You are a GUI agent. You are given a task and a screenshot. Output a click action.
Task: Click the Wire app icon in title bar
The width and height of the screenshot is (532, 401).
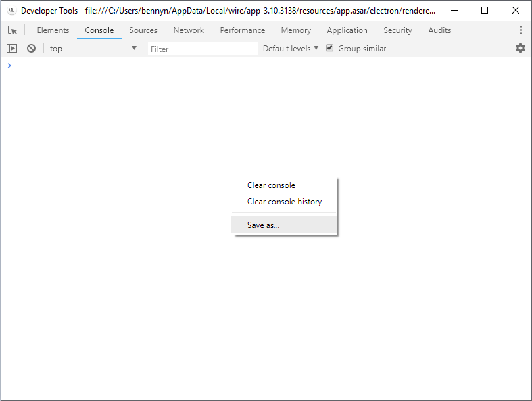pos(12,11)
